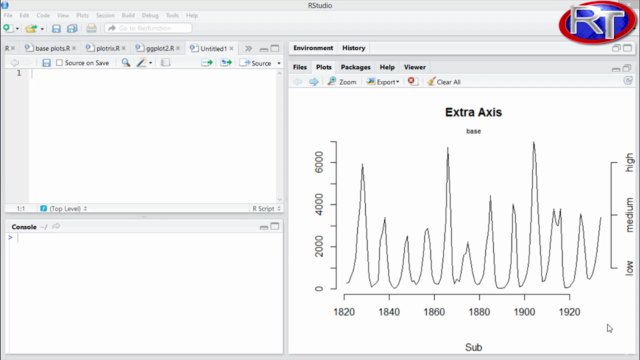This screenshot has width=640, height=360.
Task: Click the editor back navigation arrow
Action: (x=15, y=63)
